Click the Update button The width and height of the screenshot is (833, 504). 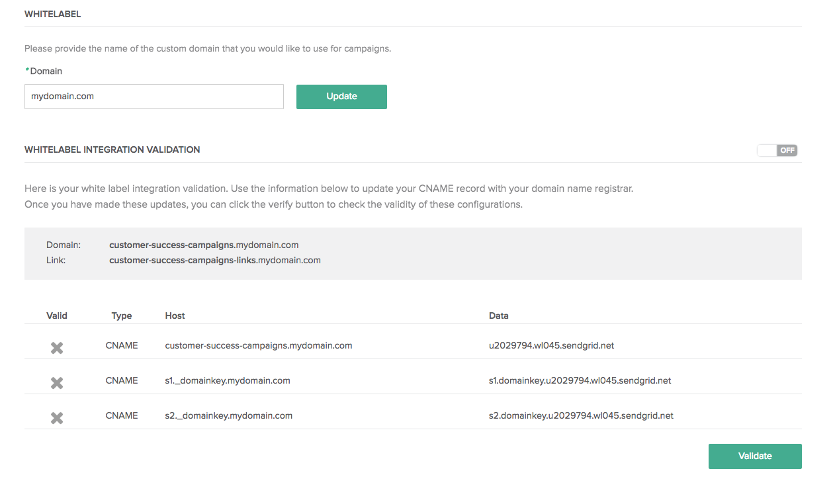coord(341,97)
